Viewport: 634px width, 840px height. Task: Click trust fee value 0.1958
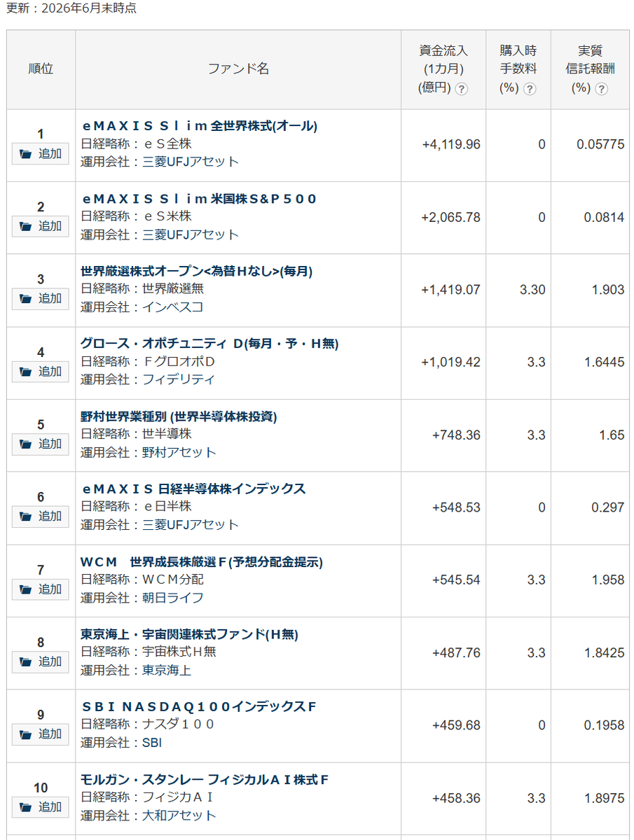(x=604, y=725)
